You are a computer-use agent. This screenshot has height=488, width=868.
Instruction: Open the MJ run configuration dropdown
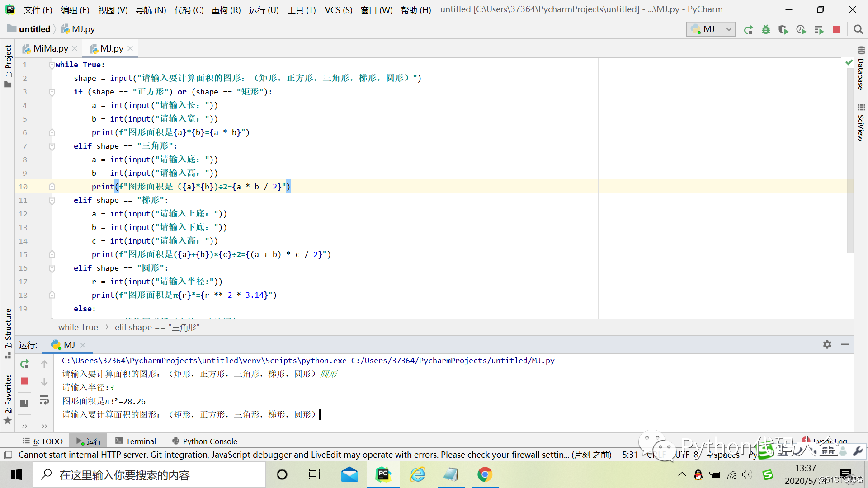click(711, 29)
